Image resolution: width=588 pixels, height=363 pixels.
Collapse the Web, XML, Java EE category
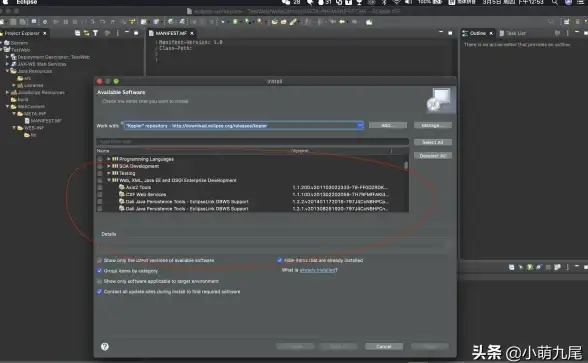coord(109,180)
